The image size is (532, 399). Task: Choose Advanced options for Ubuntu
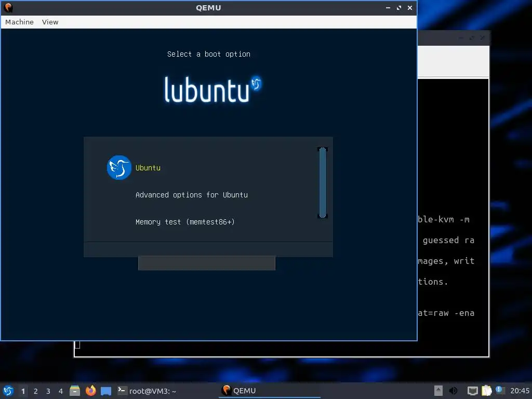point(191,195)
